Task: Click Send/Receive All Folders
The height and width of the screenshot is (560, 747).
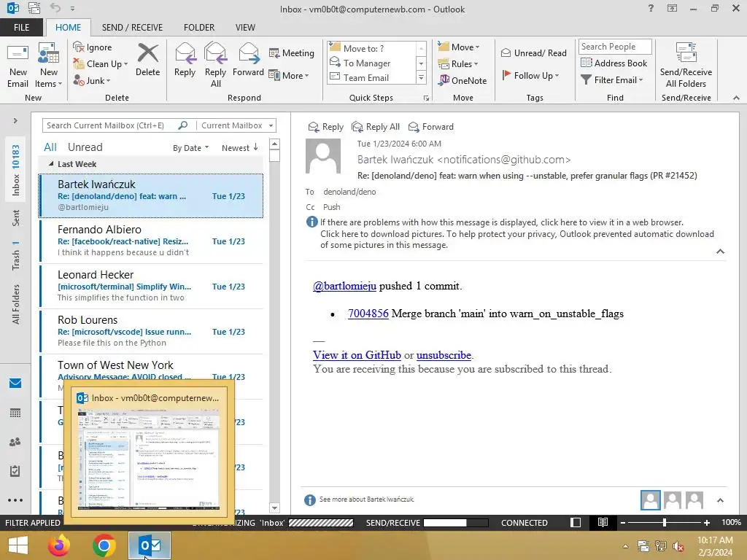Action: (686, 66)
